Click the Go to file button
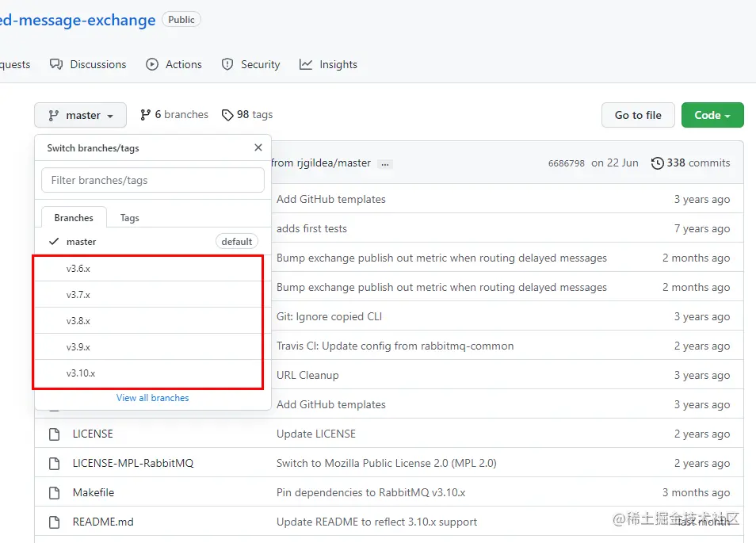This screenshot has height=543, width=756. [x=638, y=115]
